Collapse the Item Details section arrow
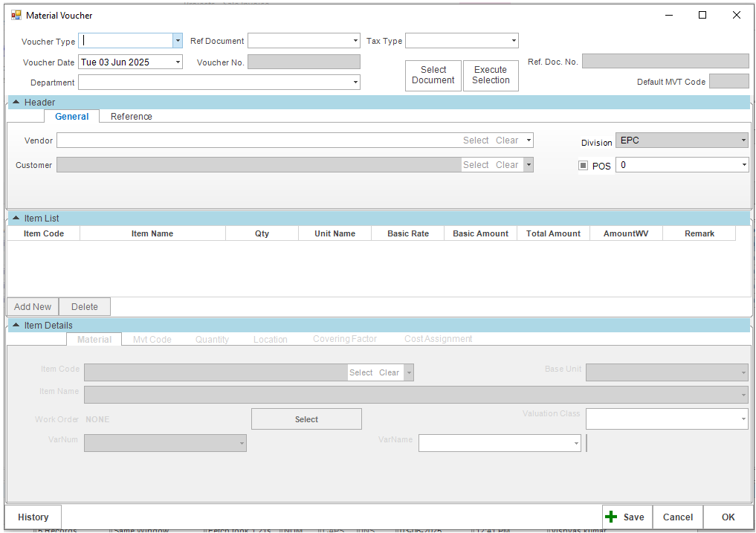This screenshot has width=756, height=533. click(16, 325)
